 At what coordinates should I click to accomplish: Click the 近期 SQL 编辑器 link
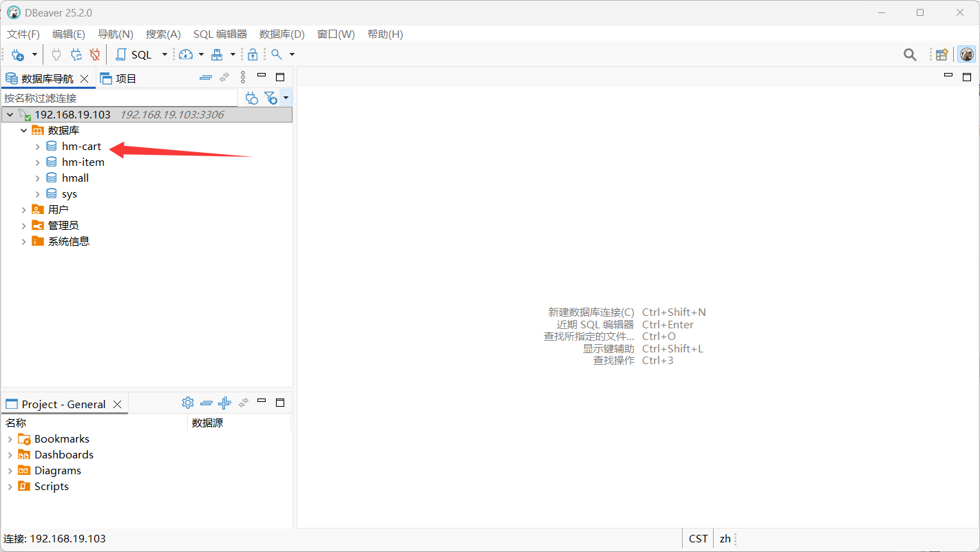[596, 324]
